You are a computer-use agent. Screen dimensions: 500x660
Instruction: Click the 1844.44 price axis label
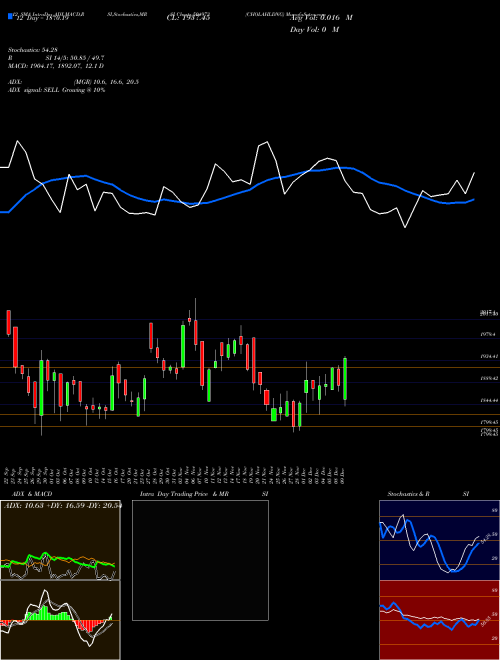tap(490, 401)
